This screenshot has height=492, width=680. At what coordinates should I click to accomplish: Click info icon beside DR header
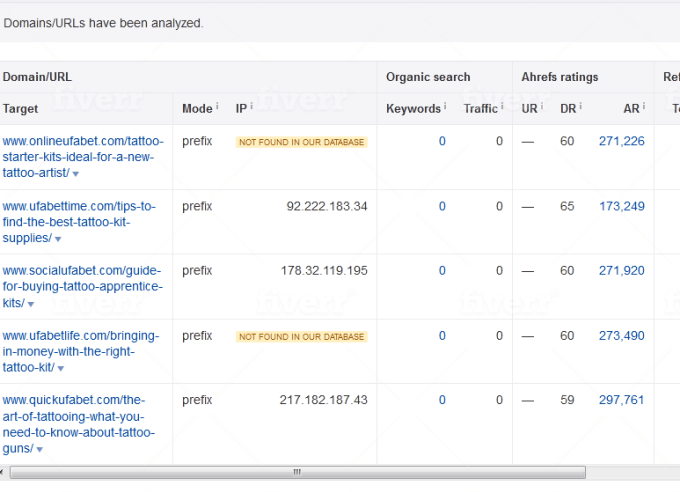(580, 106)
